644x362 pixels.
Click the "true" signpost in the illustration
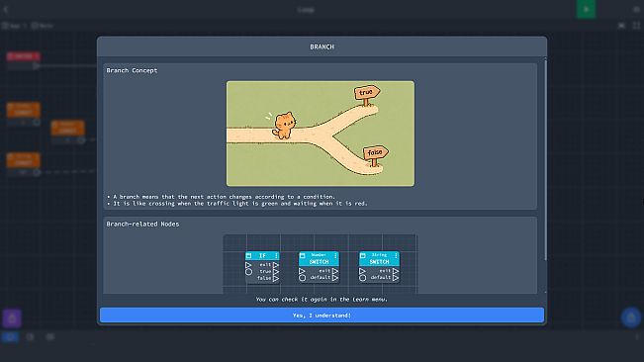367,95
